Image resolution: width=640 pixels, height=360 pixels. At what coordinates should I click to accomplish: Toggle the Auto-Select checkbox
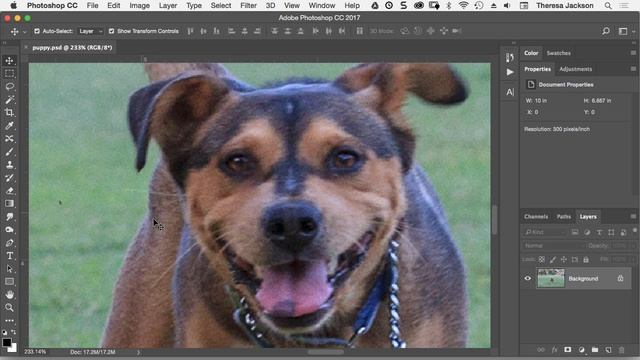37,31
